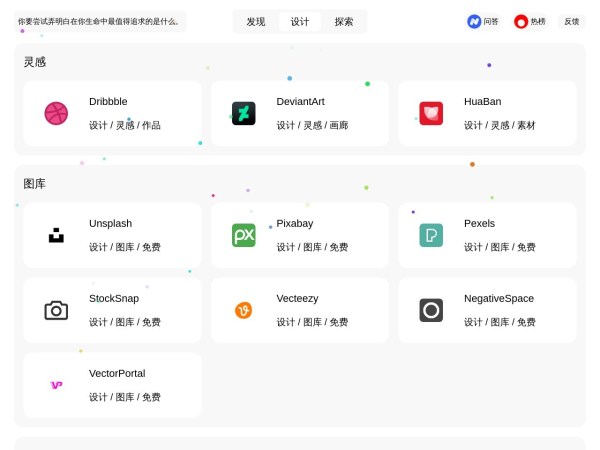600x450 pixels.
Task: Select the 设计 tab
Action: [x=300, y=21]
